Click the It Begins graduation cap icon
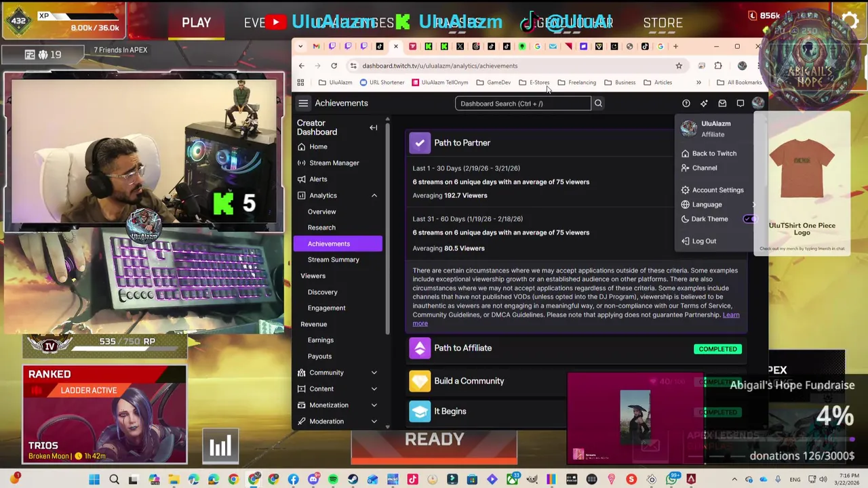The width and height of the screenshot is (868, 488). click(x=420, y=411)
